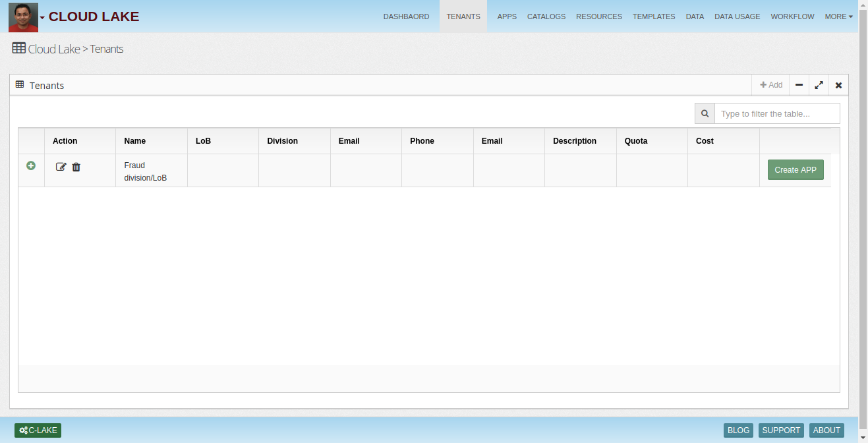Close the Tenants panel
Viewport: 868px width, 443px height.
click(x=838, y=85)
